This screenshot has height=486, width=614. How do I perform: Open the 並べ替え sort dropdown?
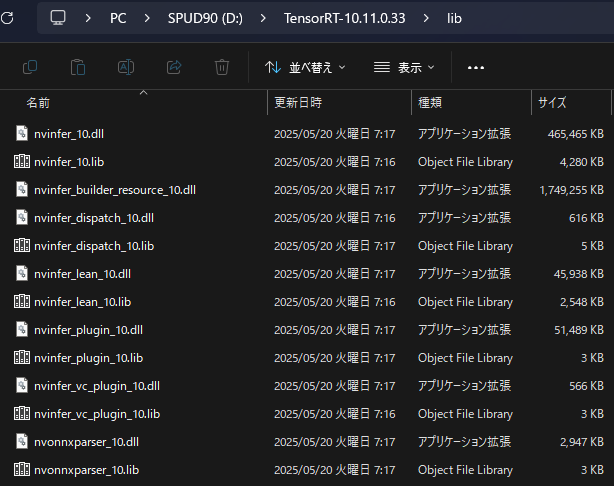coord(305,68)
